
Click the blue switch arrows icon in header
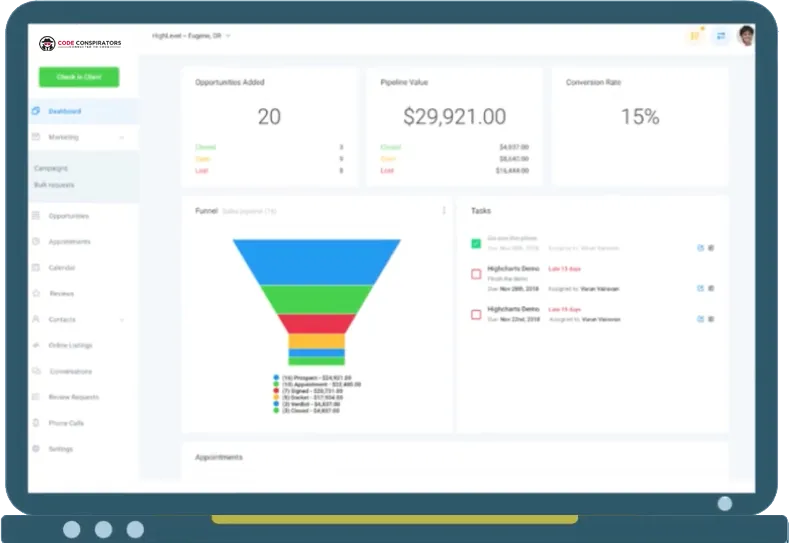(721, 36)
